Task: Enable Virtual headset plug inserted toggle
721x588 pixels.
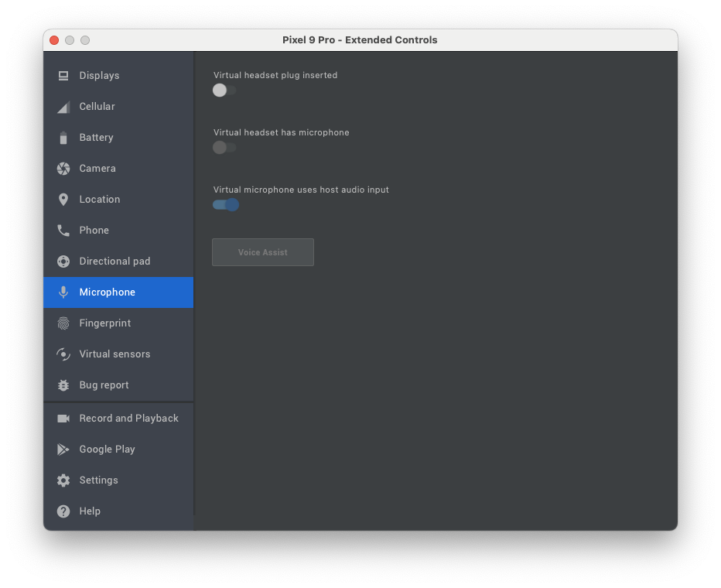Action: [x=224, y=90]
